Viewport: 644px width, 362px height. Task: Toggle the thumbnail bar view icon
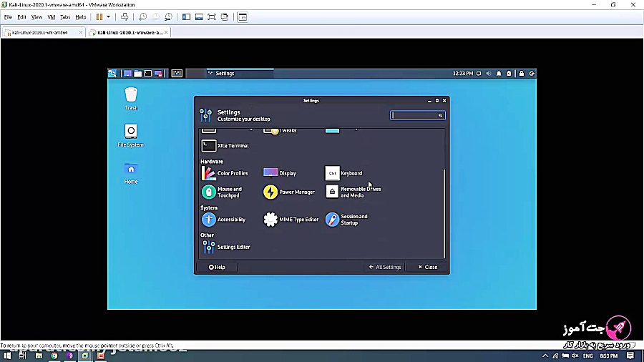click(199, 17)
